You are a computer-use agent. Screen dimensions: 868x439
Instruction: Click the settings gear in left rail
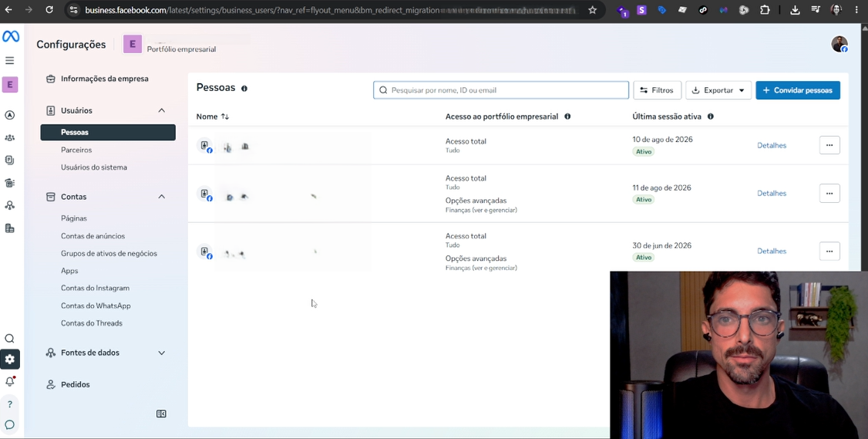point(10,360)
